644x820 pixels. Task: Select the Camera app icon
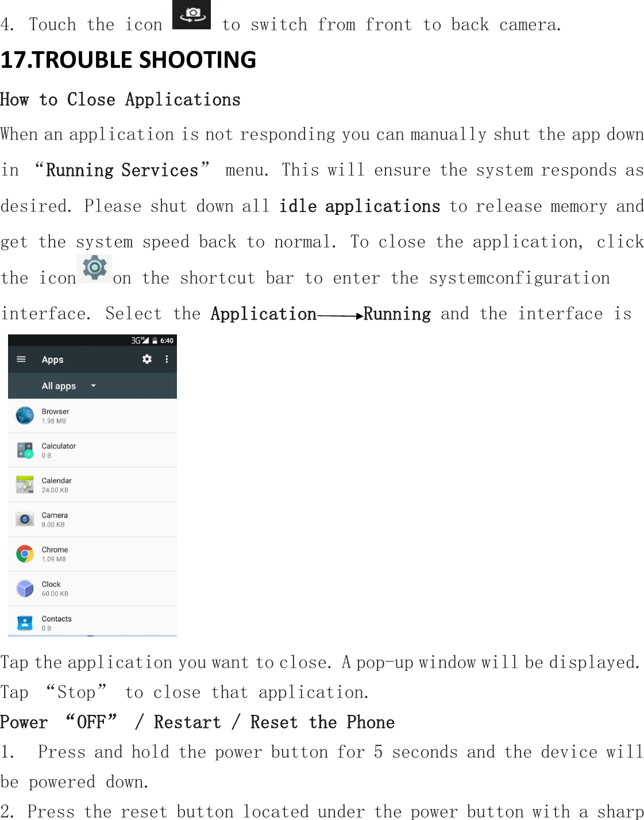(x=24, y=519)
